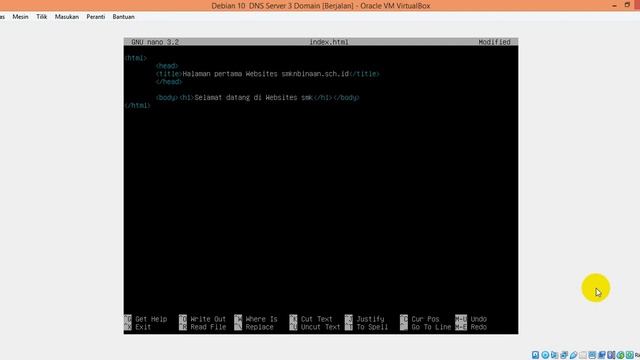This screenshot has height=360, width=640.
Task: Click the 'Uncut Text' shortcut label
Action: click(x=320, y=327)
